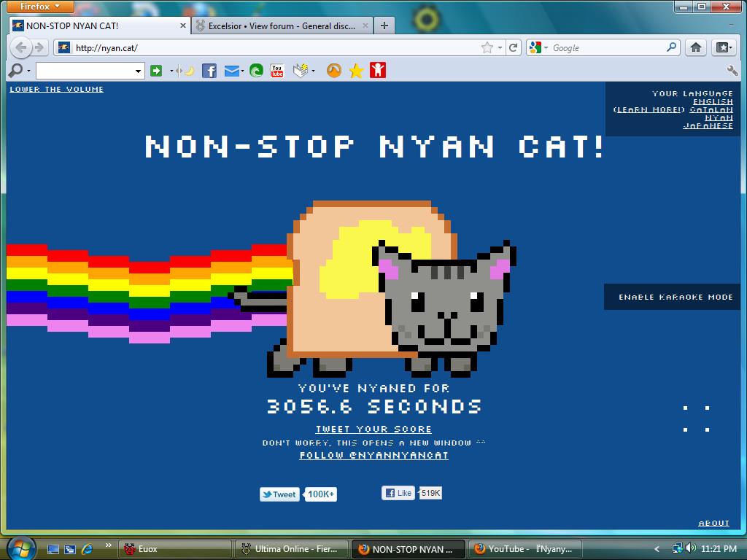Screen dimensions: 747x560
Task: Expand the book icon dropdown arrow
Action: click(x=312, y=71)
